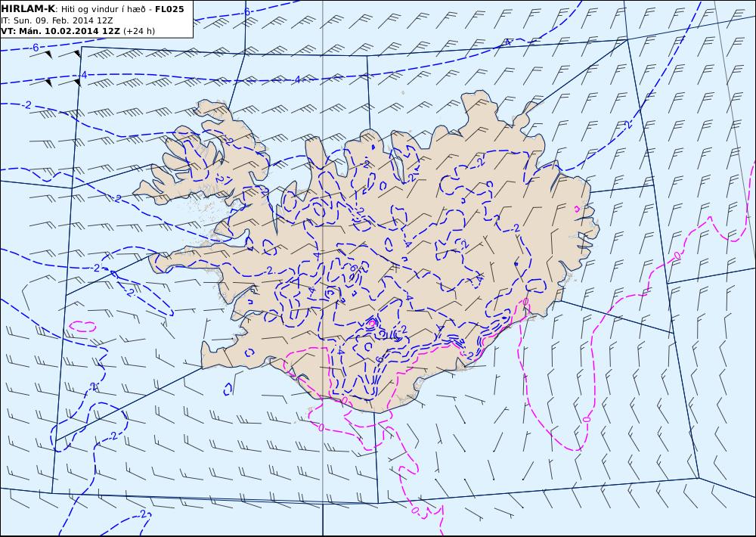Viewport: 756px width, 537px height.
Task: Click the FL025 flight level label
Action: point(169,9)
